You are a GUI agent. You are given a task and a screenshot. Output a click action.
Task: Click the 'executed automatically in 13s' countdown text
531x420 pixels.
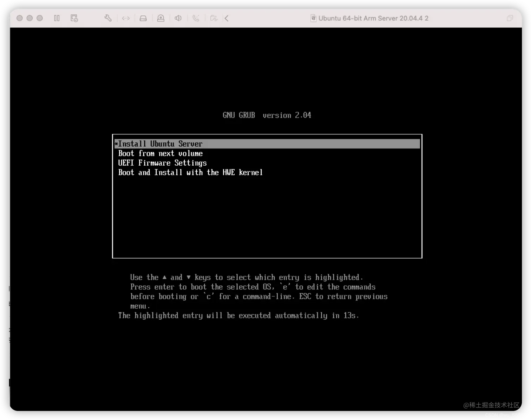(x=299, y=315)
